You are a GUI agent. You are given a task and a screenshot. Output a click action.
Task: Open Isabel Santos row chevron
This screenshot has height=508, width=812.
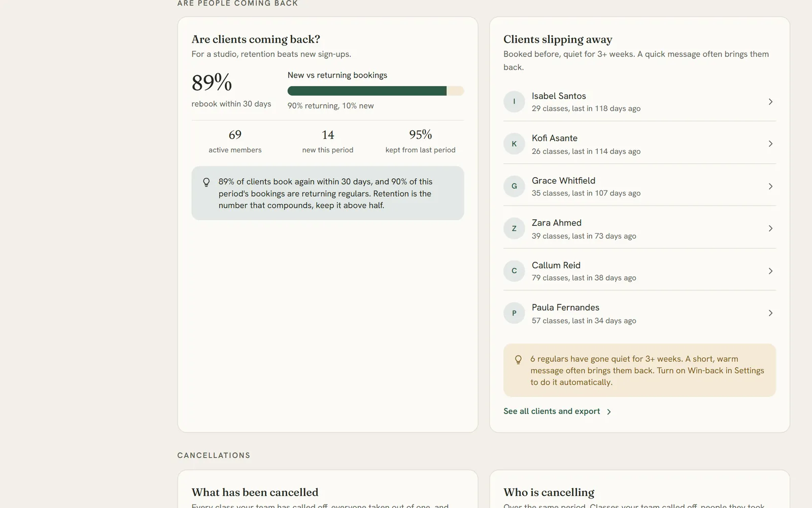[x=770, y=102]
